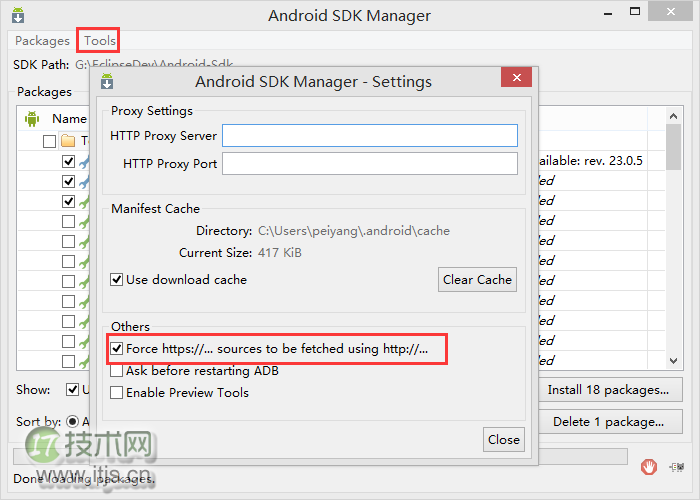Click the HTTP Proxy Server field

(x=370, y=136)
